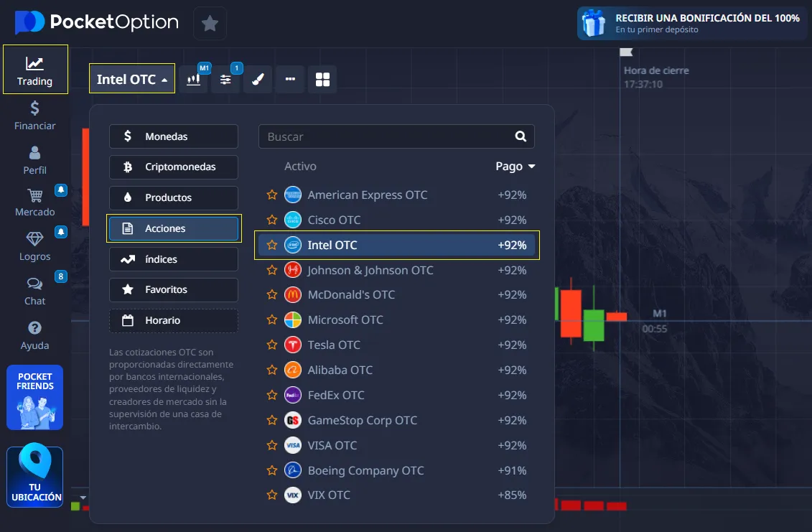The image size is (812, 532).
Task: Select Boeing Company OTC asset
Action: coord(397,470)
